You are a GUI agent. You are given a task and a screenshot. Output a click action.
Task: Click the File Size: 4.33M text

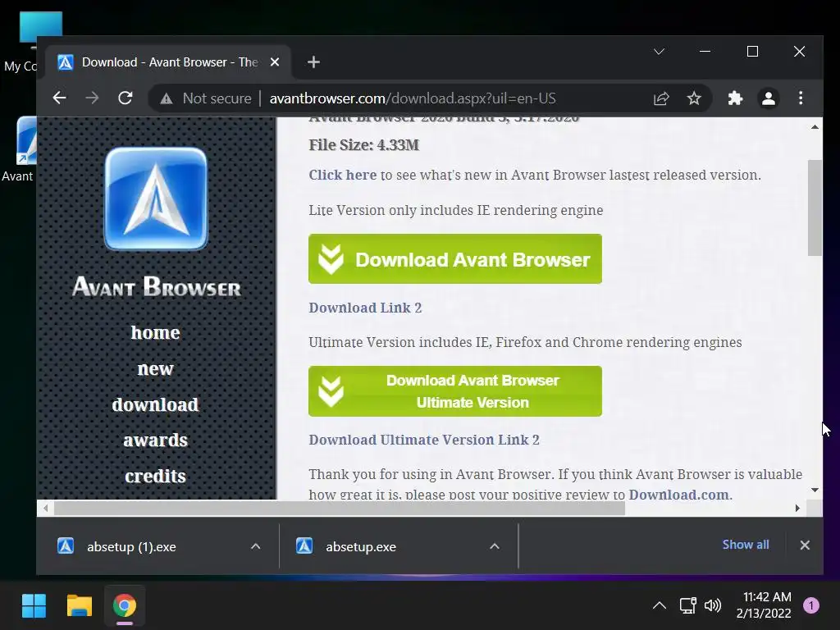363,145
